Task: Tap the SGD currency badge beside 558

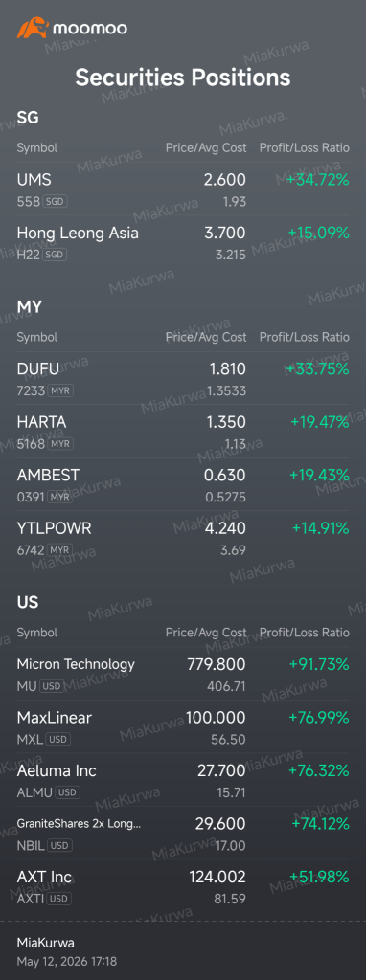Action: point(55,201)
